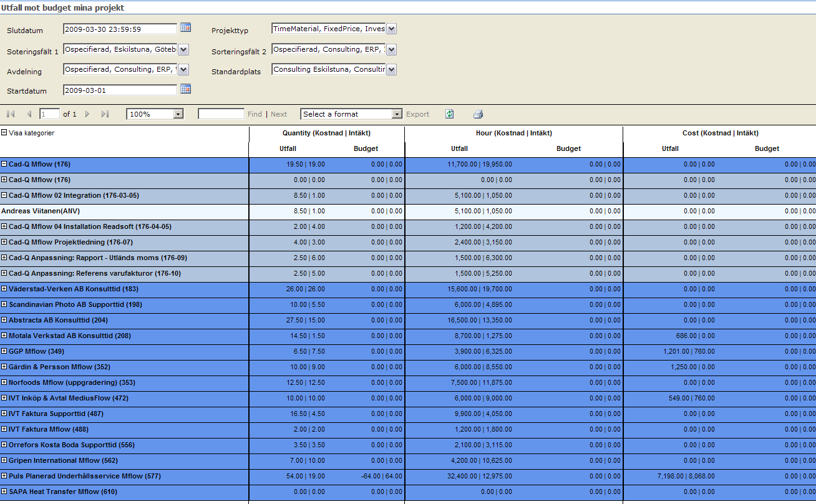Expand Abstracta AB Konsulttid (204)

[4, 320]
